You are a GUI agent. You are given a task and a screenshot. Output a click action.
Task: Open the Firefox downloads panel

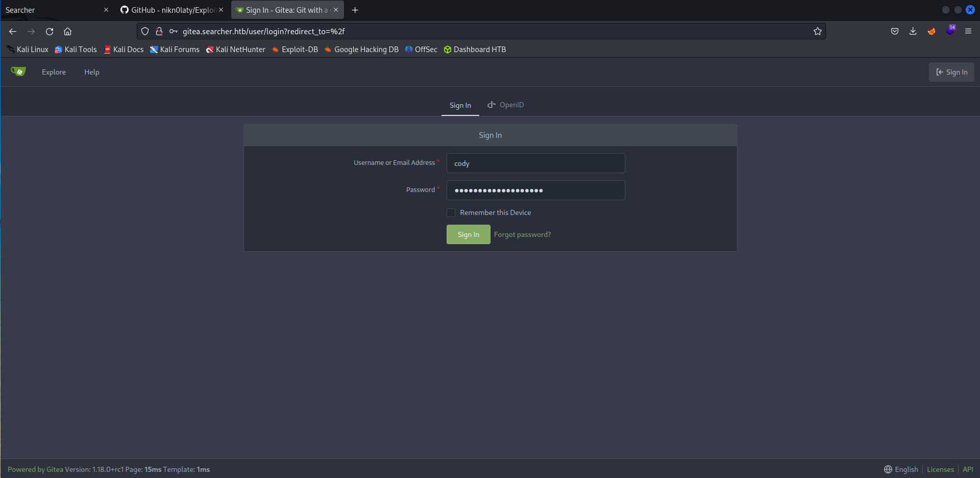click(x=913, y=32)
